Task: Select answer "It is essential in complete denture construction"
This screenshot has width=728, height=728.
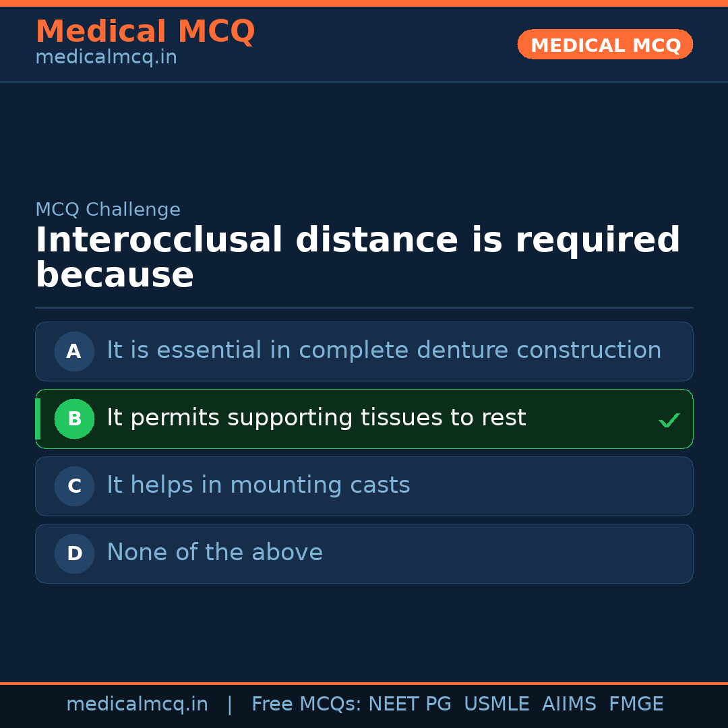Action: coord(384,351)
